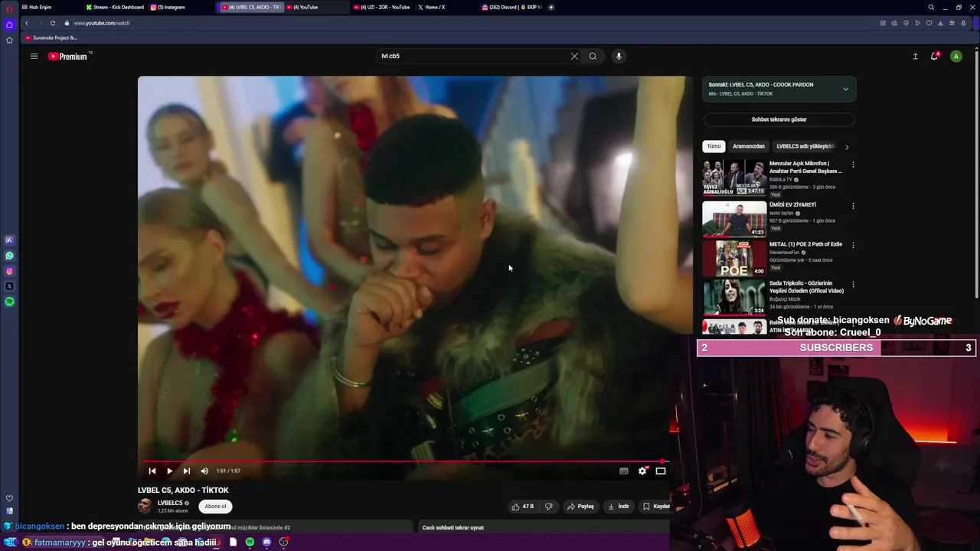Mute the video volume

(204, 471)
